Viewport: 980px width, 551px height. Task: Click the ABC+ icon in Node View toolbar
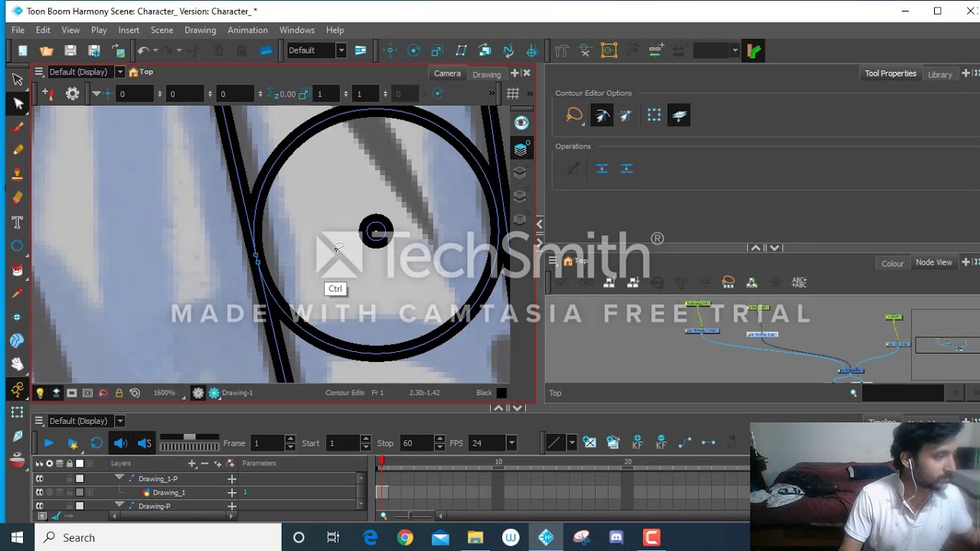pyautogui.click(x=799, y=282)
